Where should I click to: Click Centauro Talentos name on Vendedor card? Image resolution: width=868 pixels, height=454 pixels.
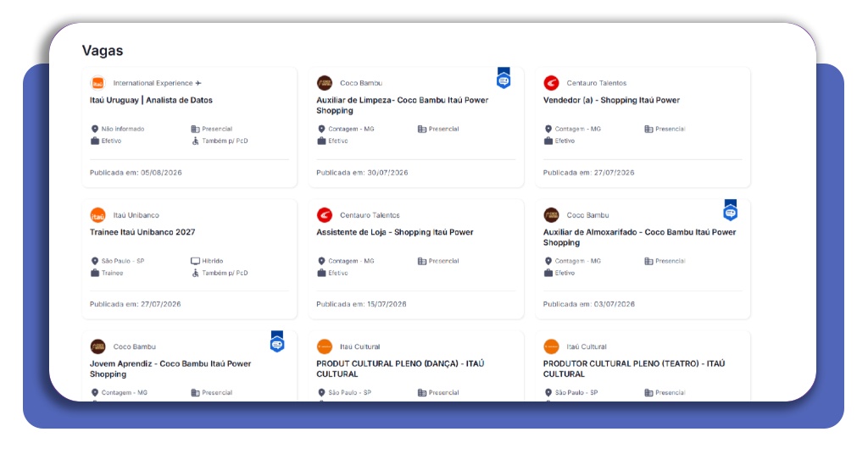pyautogui.click(x=596, y=84)
